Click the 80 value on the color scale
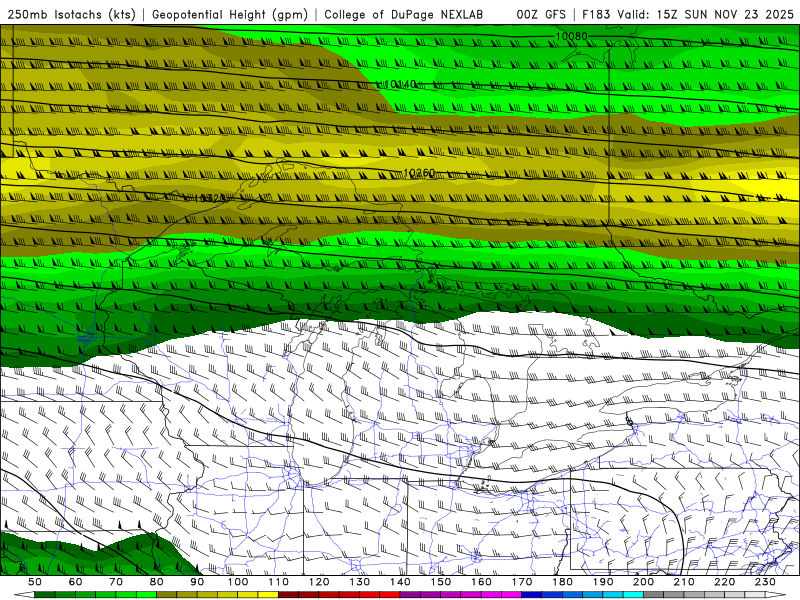Viewport: 800px width, 600px height. (x=157, y=582)
